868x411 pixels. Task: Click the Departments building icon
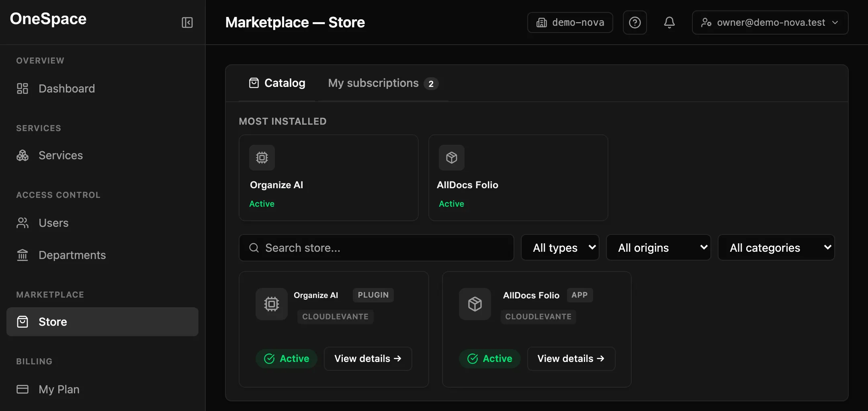pos(23,255)
